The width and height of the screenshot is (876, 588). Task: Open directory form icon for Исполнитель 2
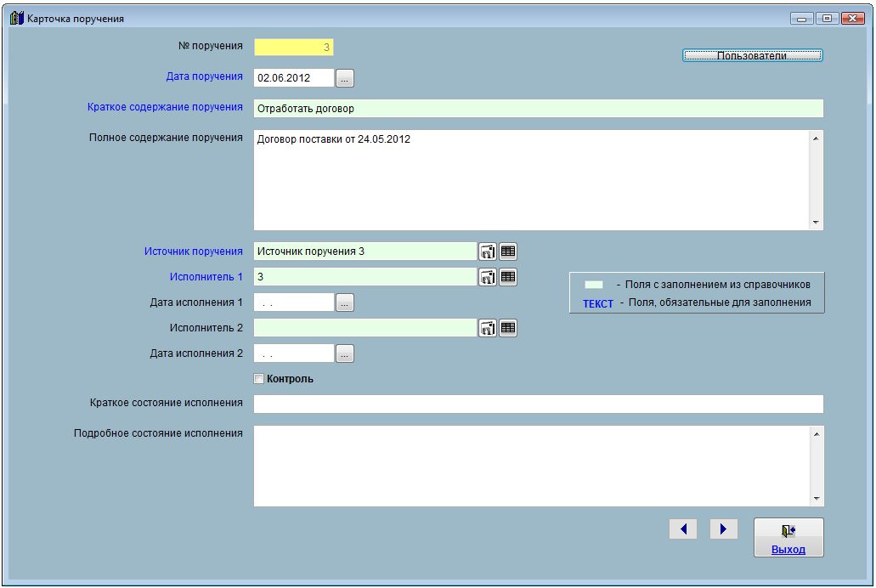(487, 328)
